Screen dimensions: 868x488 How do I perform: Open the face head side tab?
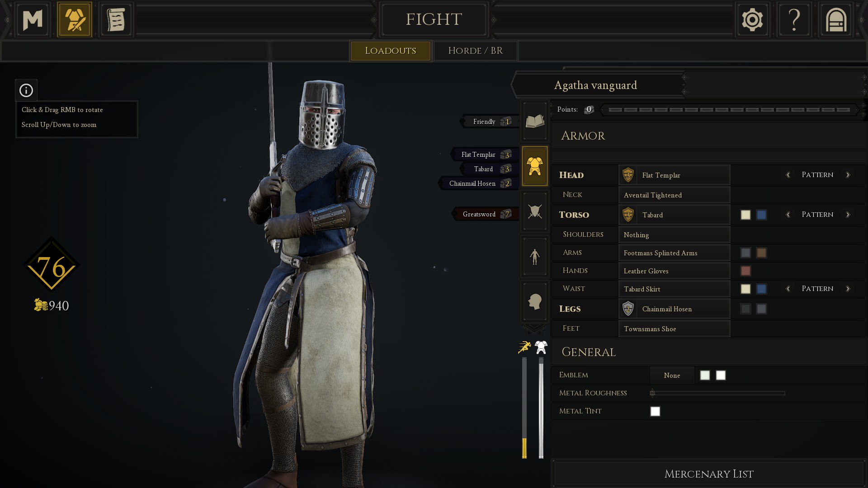point(535,302)
